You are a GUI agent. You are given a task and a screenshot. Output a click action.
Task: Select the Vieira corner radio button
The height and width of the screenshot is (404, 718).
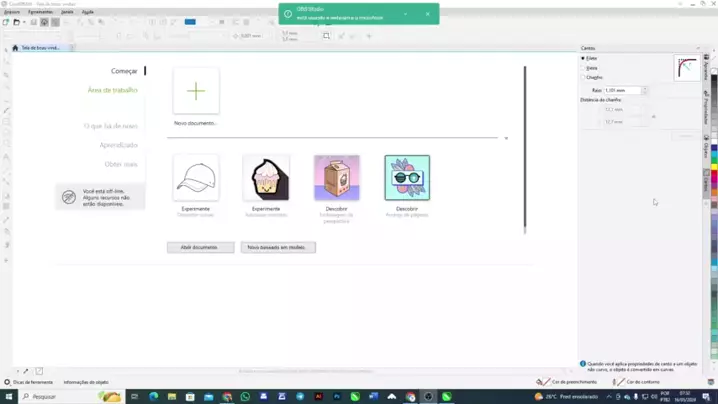[x=583, y=68]
